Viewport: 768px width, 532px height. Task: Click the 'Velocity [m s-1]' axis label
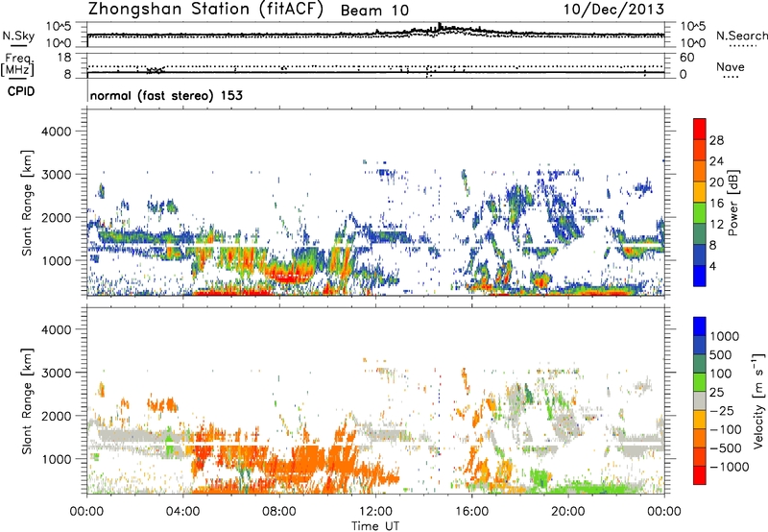coord(758,400)
